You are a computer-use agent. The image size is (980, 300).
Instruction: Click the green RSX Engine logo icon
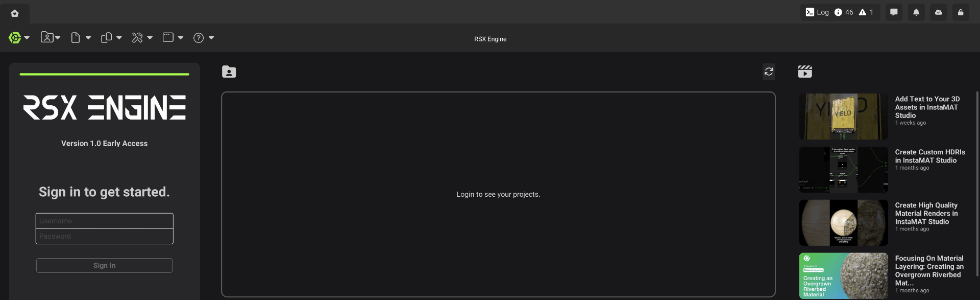[x=15, y=37]
